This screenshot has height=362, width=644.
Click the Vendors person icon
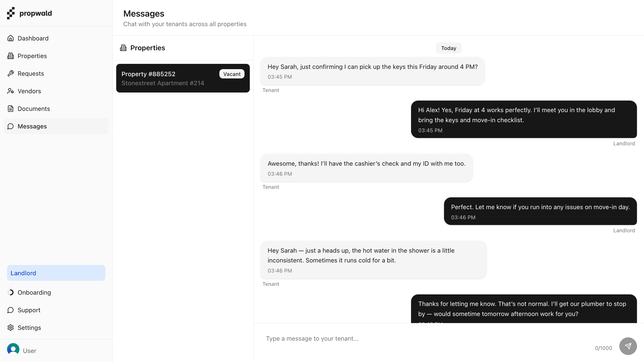coord(11,91)
